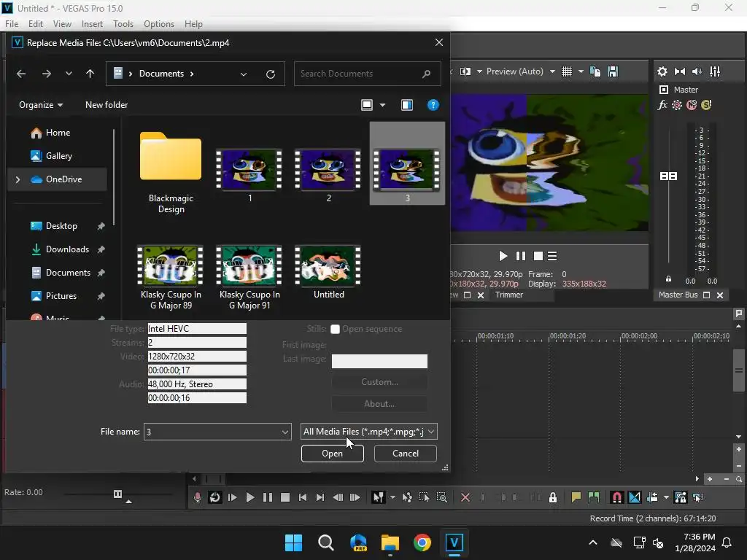Select the Envelope edit tool
747x560 pixels.
pyautogui.click(x=407, y=497)
